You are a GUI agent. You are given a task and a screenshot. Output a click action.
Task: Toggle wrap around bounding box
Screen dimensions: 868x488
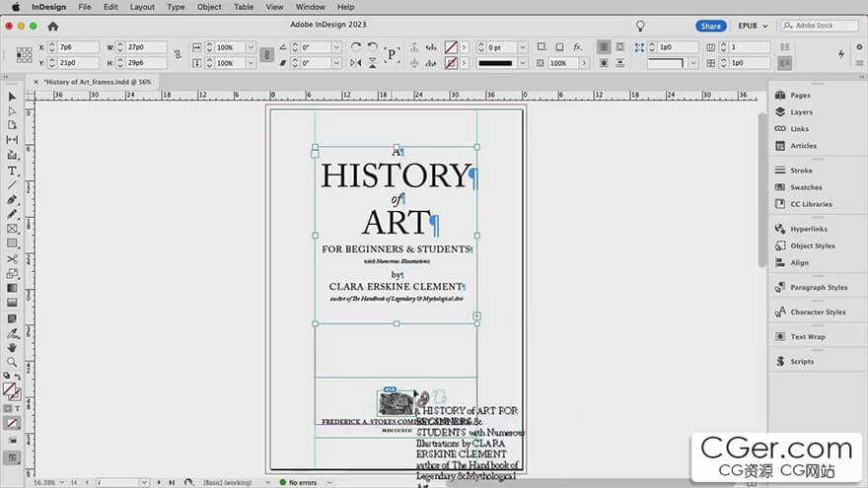[x=620, y=47]
